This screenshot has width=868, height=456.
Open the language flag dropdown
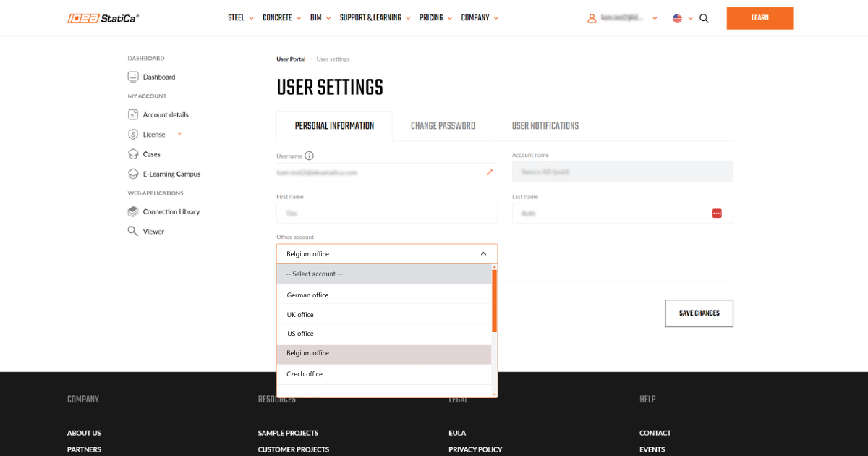[x=682, y=18]
